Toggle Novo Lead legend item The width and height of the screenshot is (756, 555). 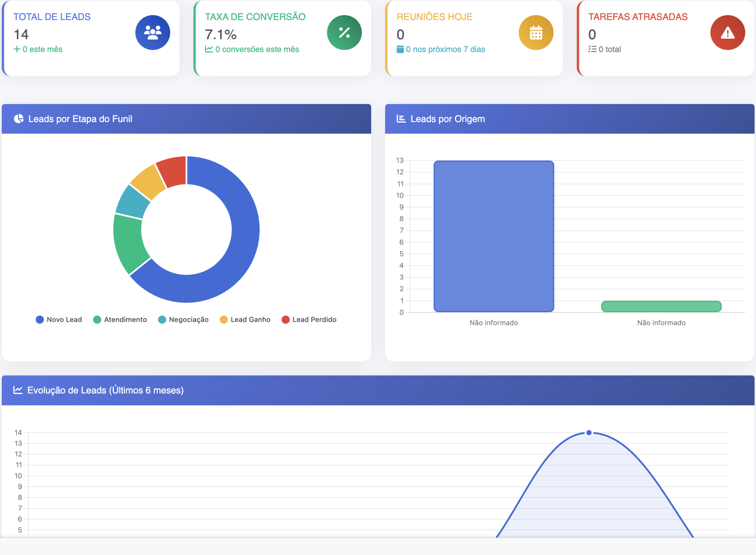click(x=59, y=319)
